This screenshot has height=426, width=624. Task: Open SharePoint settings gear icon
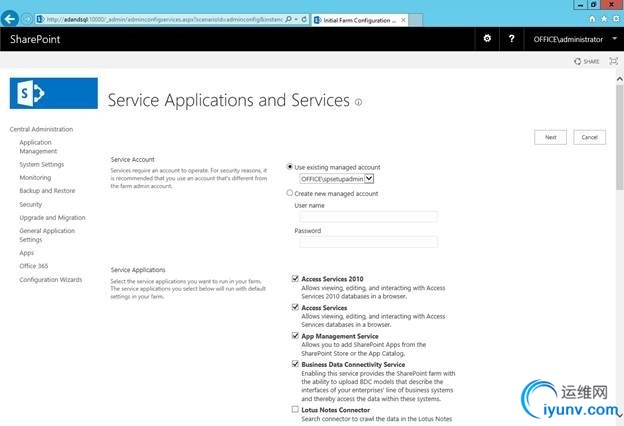(487, 39)
